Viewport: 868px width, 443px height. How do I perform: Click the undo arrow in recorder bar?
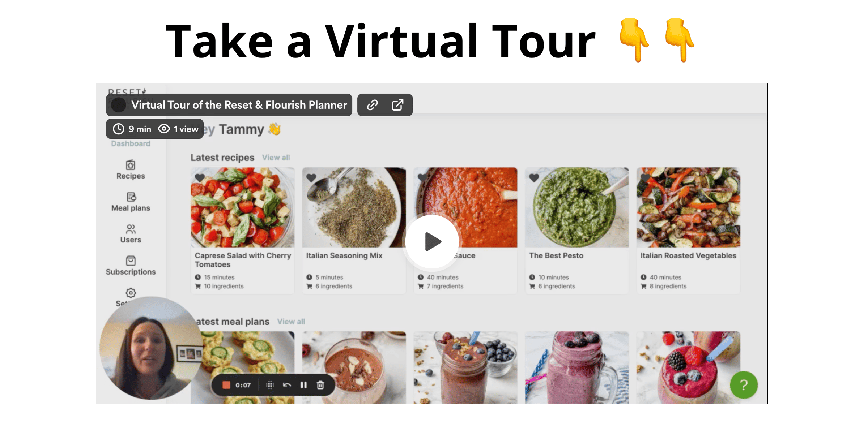click(x=287, y=385)
